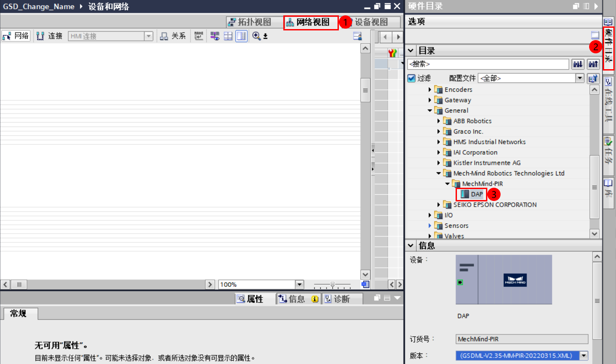The width and height of the screenshot is (616, 364).
Task: Select the network overview mode icon
Action: pyautogui.click(x=215, y=36)
